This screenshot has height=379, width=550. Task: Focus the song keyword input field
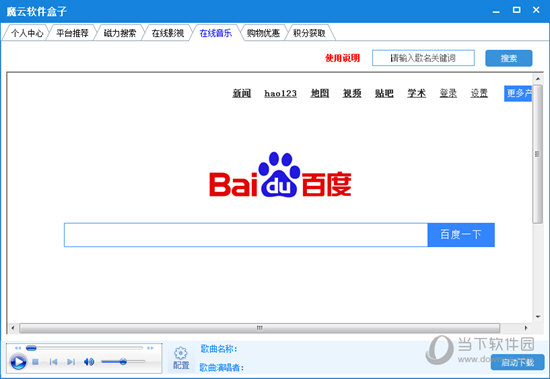click(x=423, y=58)
